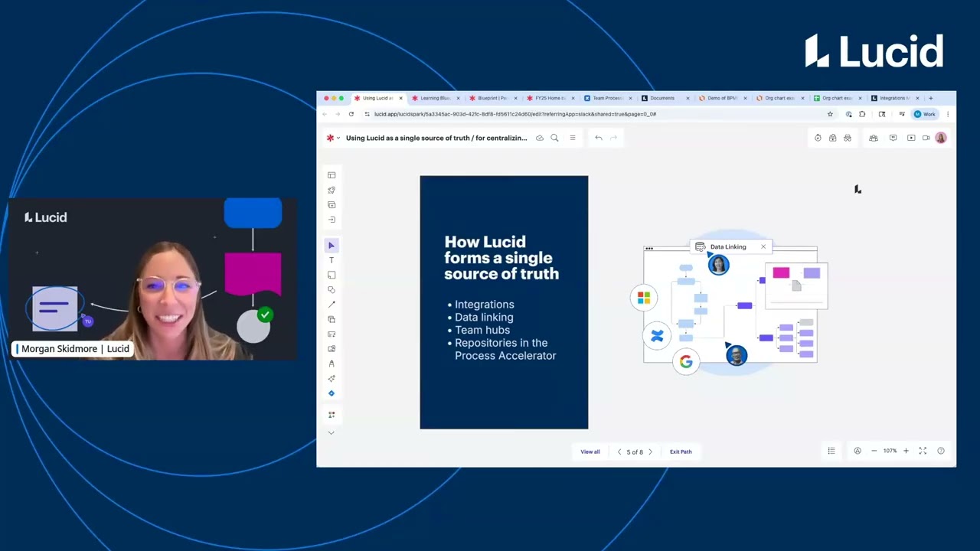Viewport: 980px width, 551px height.
Task: Open the blue diamond Jira integration icon
Action: (332, 393)
